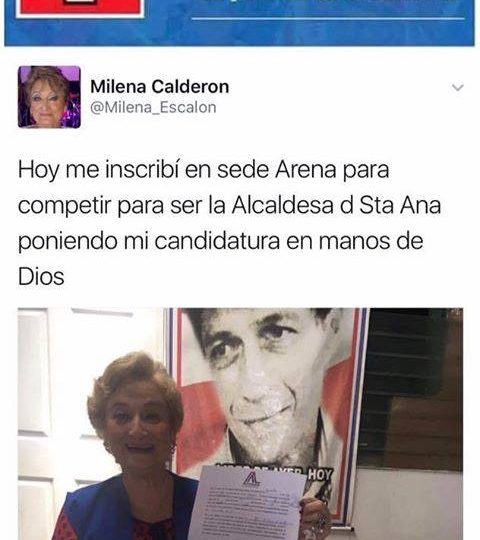This screenshot has width=480, height=540.
Task: Click the word Dios in the tweet
Action: (41, 277)
